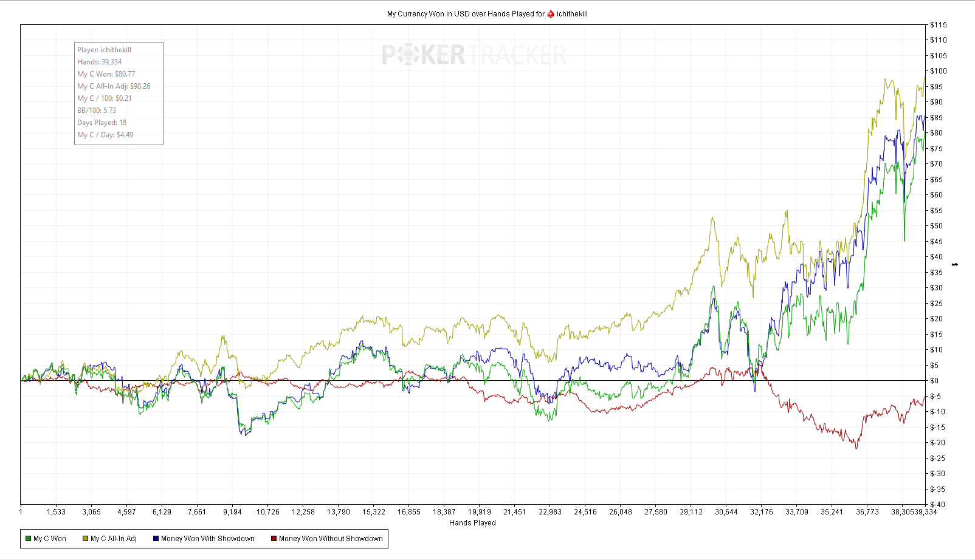Click 'Player: ichithekill' in the stats box

pos(104,50)
